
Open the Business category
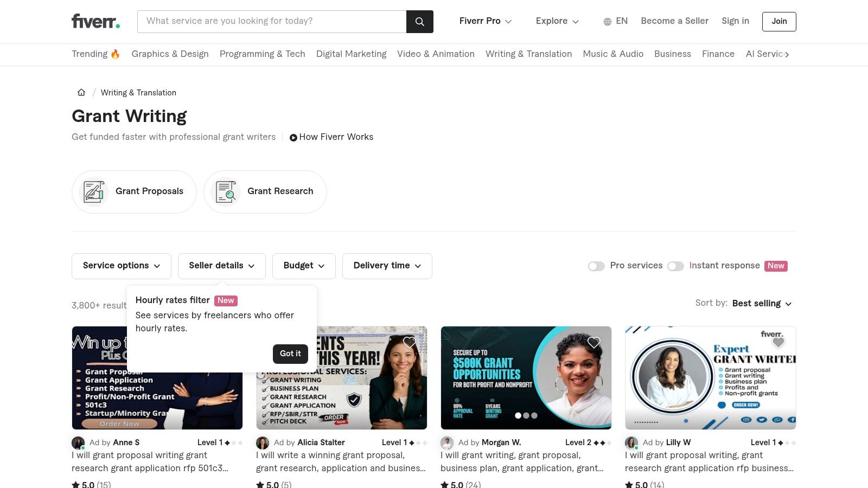pyautogui.click(x=673, y=54)
